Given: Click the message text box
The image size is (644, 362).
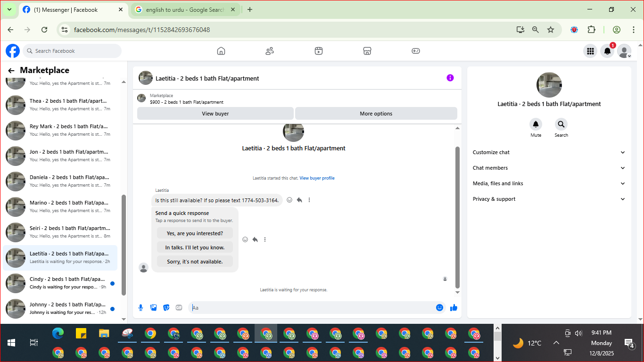Looking at the screenshot, I should [x=312, y=308].
